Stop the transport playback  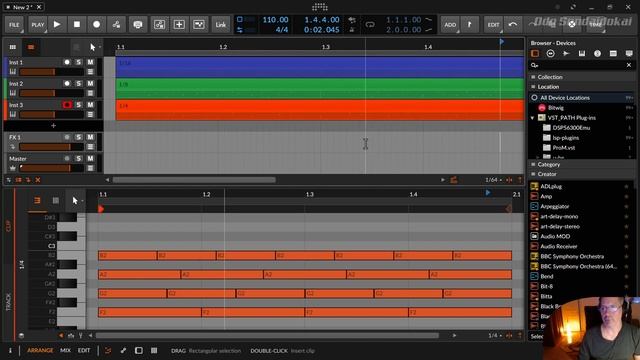77,24
